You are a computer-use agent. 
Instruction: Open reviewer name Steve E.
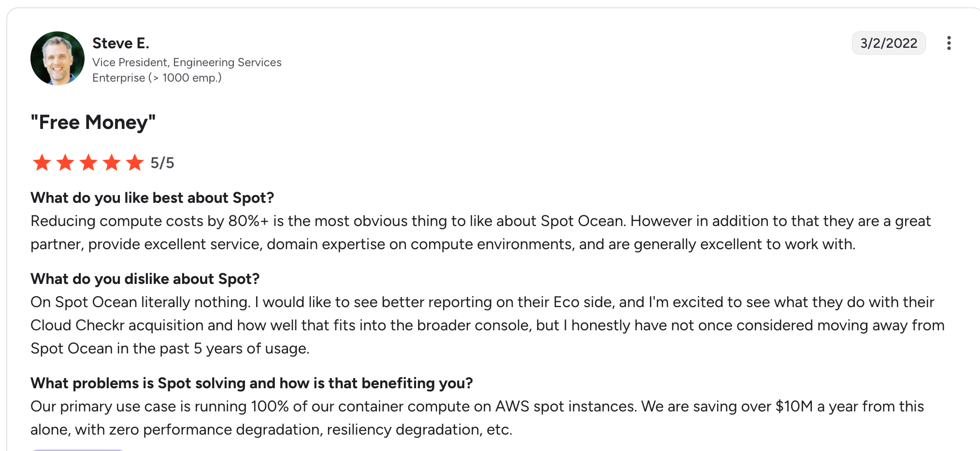121,43
